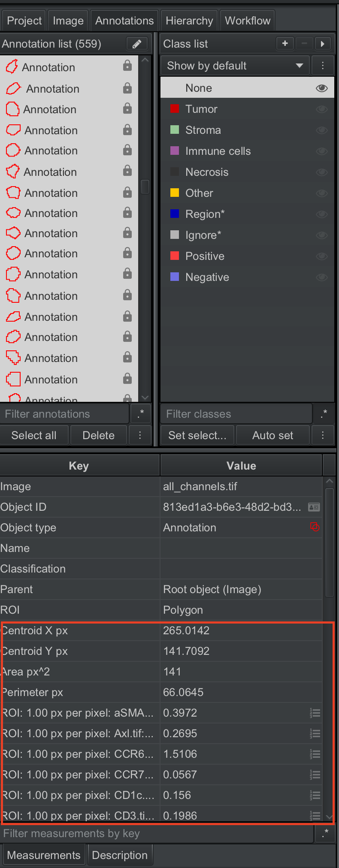
Task: Switch to the Hierarchy tab
Action: pyautogui.click(x=189, y=21)
